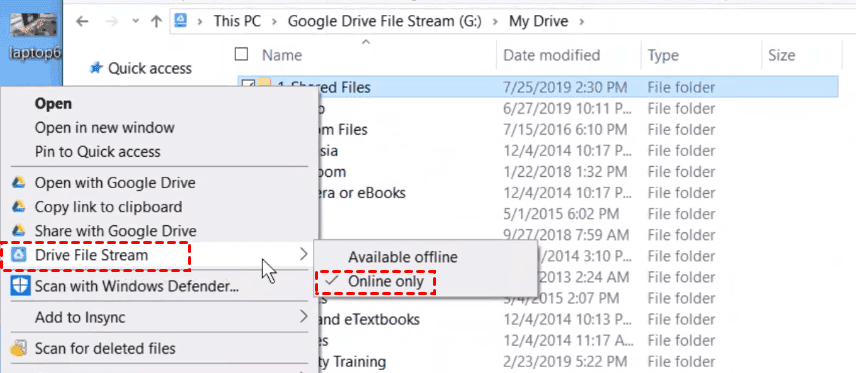Click Drive icon beside "Copy link to clipboard"
The height and width of the screenshot is (373, 856).
(x=19, y=207)
